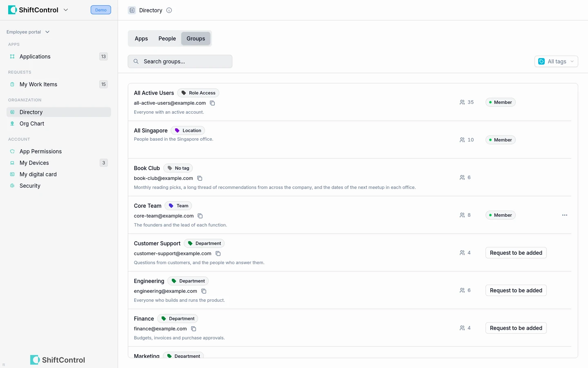The width and height of the screenshot is (588, 368).
Task: Request to be added to Customer Support
Action: coord(516,253)
